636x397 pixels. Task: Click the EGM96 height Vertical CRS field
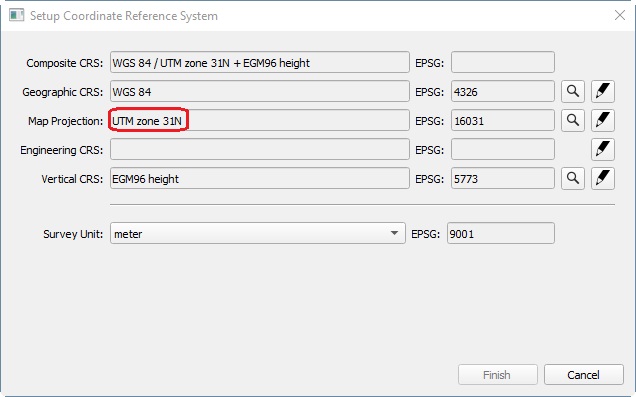(x=260, y=178)
